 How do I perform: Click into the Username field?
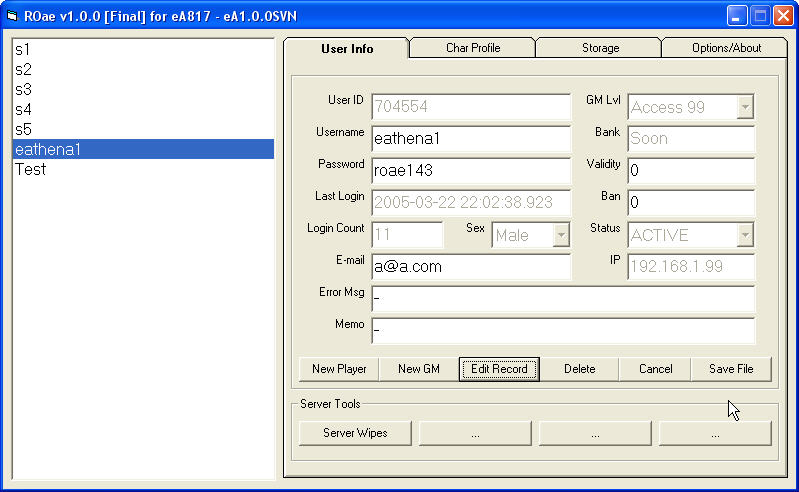470,139
